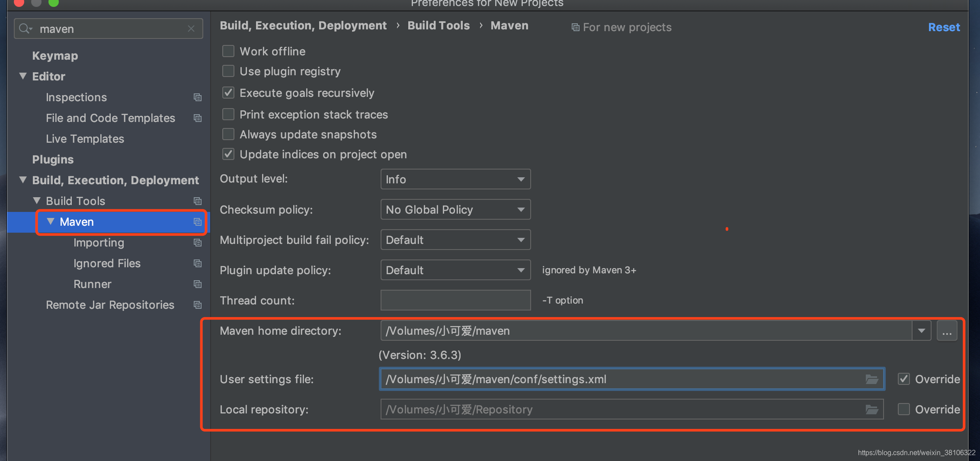Open the Plugin update policy dropdown

click(455, 270)
